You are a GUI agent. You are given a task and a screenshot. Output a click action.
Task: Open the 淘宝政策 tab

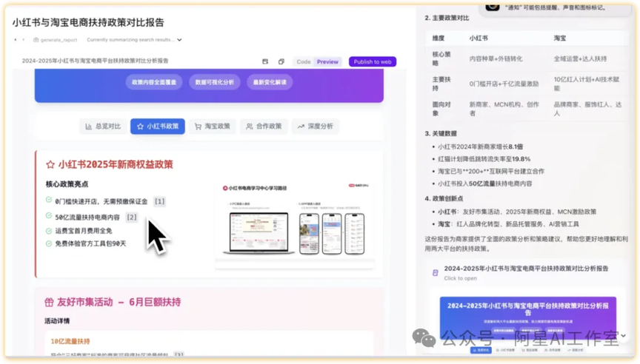(x=213, y=127)
